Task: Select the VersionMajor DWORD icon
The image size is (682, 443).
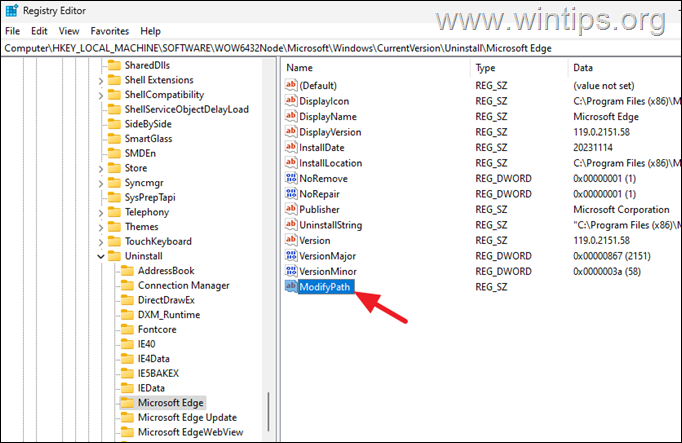Action: coord(291,256)
